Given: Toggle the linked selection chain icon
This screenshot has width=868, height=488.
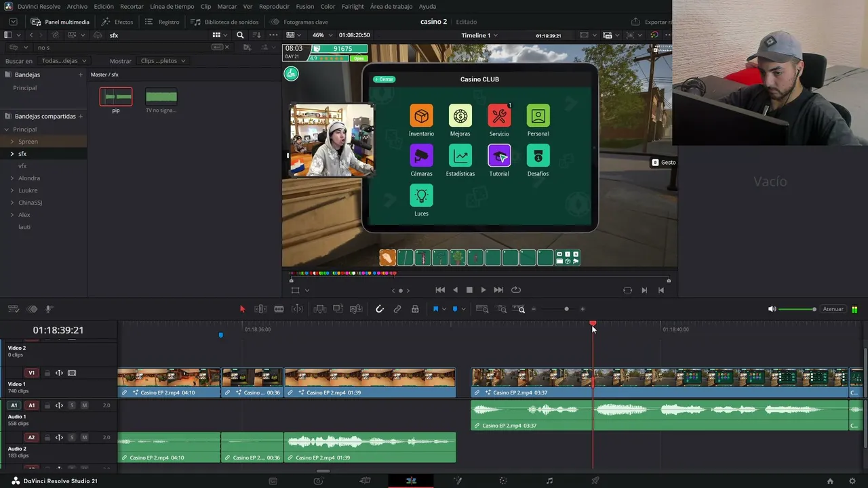Looking at the screenshot, I should pyautogui.click(x=397, y=309).
